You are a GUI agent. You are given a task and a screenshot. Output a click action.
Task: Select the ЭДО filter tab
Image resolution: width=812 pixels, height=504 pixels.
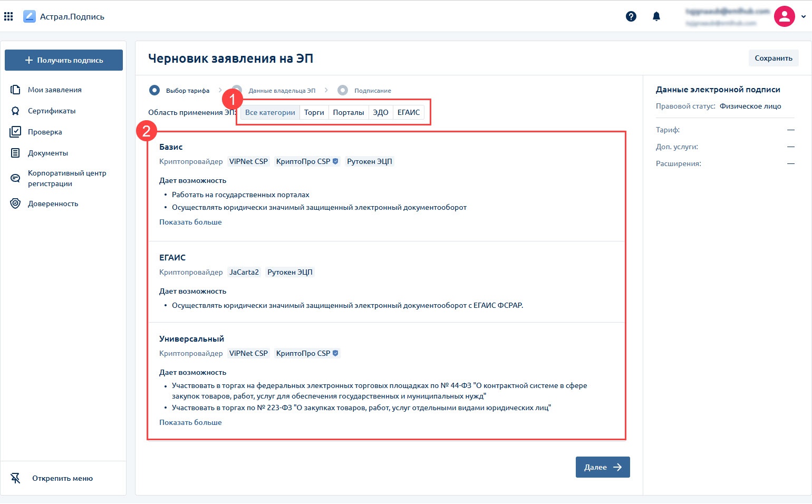tap(381, 112)
